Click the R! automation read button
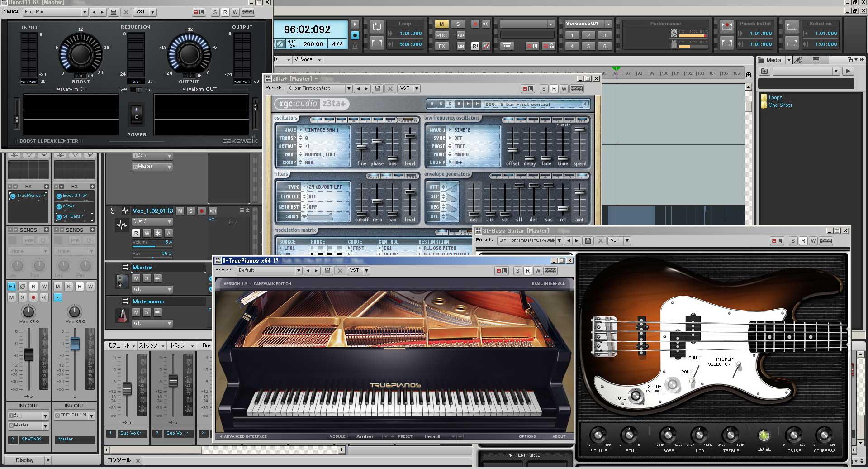The width and height of the screenshot is (868, 469). [475, 46]
